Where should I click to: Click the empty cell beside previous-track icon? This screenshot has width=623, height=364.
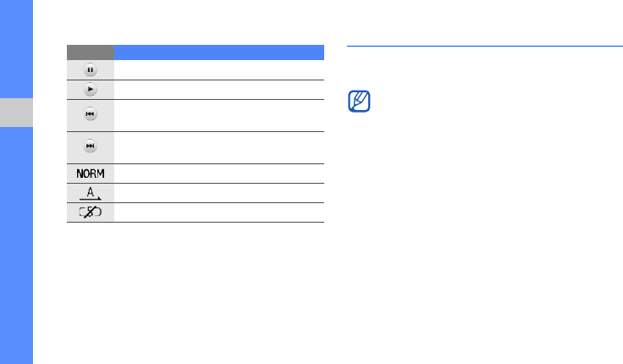coord(219,115)
